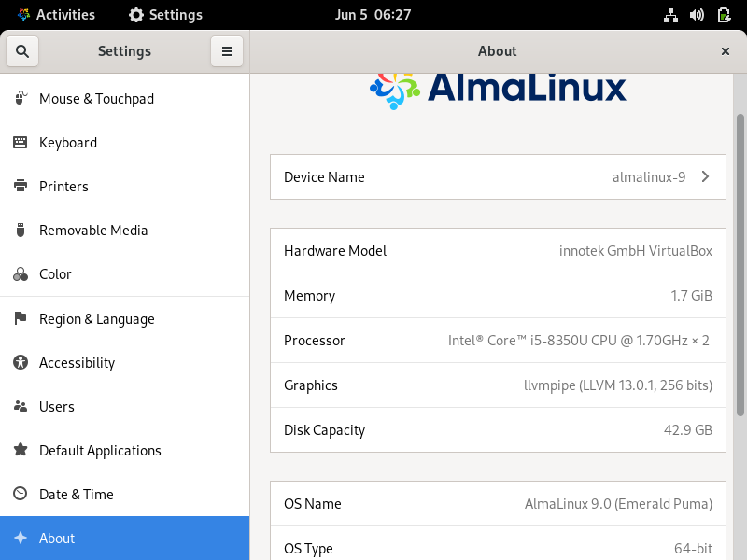Click the Settings gear icon in top bar
Viewport: 747px width, 560px height.
[x=136, y=15]
